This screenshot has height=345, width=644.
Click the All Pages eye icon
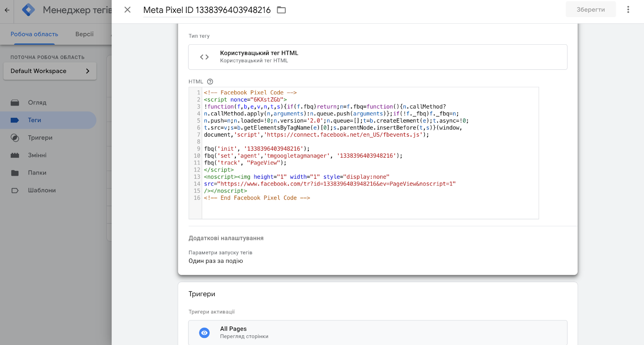[204, 333]
